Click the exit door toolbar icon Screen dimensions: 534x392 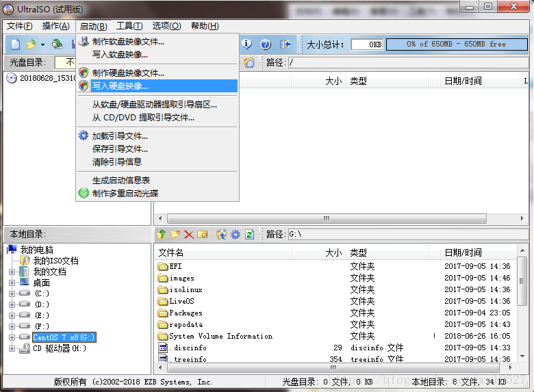[285, 44]
